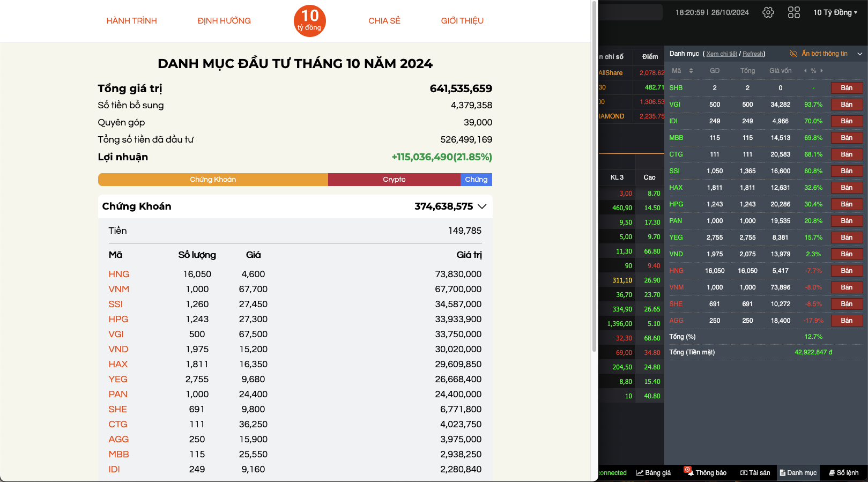Screen dimensions: 868x482
Task: Go to ĐỊNH HƯỚNG page
Action: tap(224, 20)
